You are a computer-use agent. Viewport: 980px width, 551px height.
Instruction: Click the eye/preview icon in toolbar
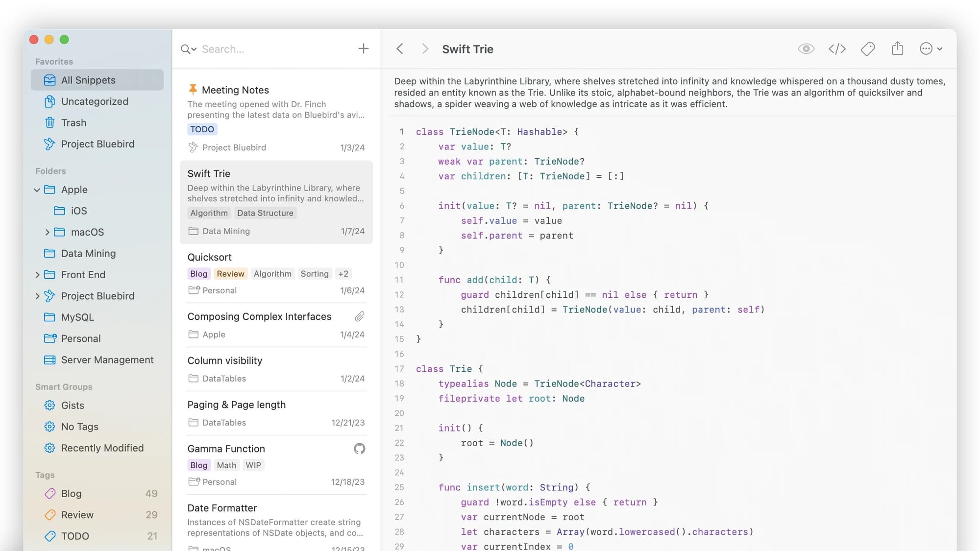(x=806, y=48)
